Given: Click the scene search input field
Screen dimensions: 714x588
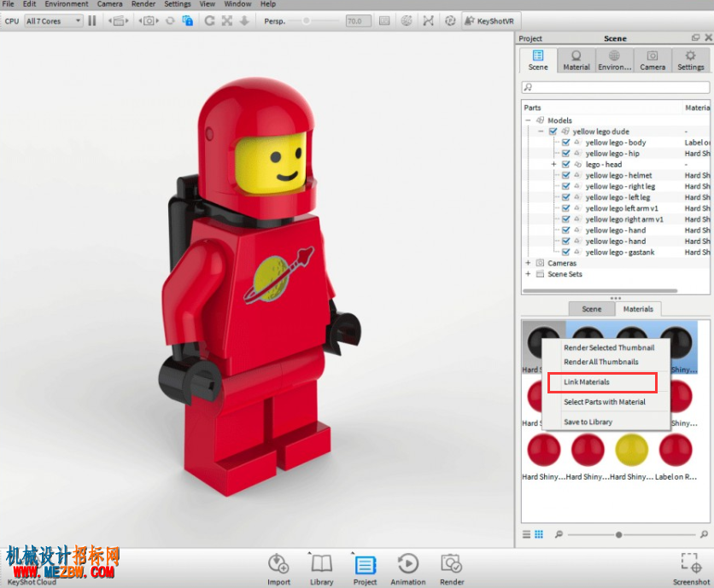Looking at the screenshot, I should [615, 87].
